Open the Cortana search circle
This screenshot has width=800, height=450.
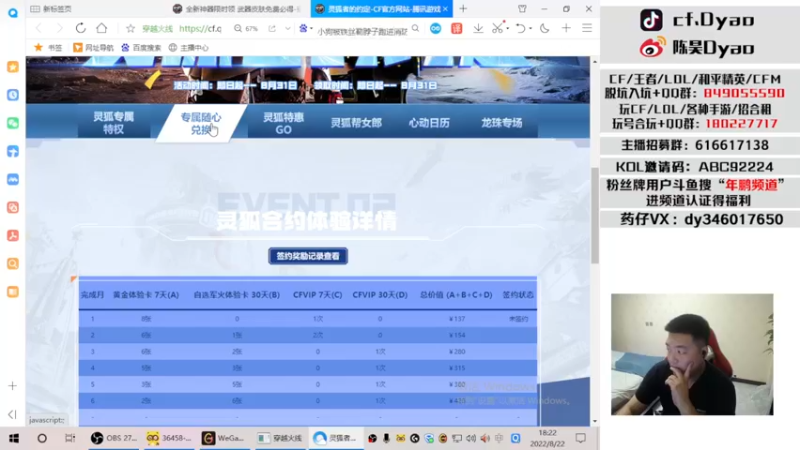[42, 438]
